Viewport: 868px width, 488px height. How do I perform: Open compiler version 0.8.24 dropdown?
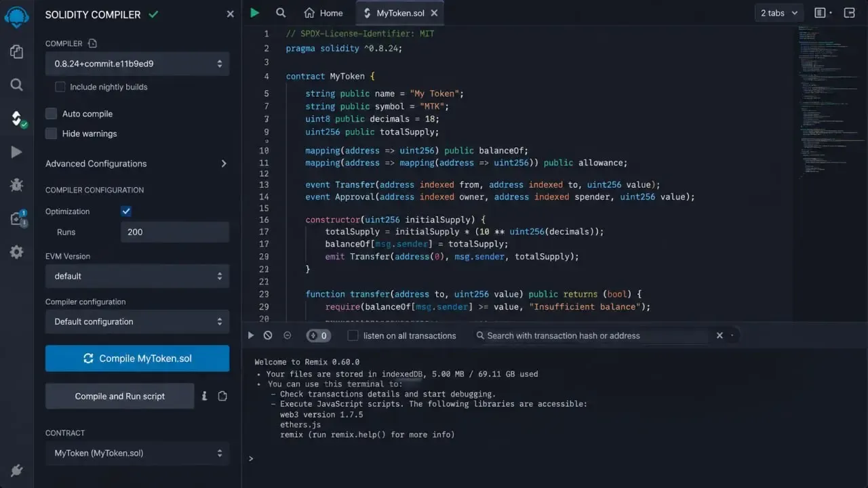coord(137,64)
